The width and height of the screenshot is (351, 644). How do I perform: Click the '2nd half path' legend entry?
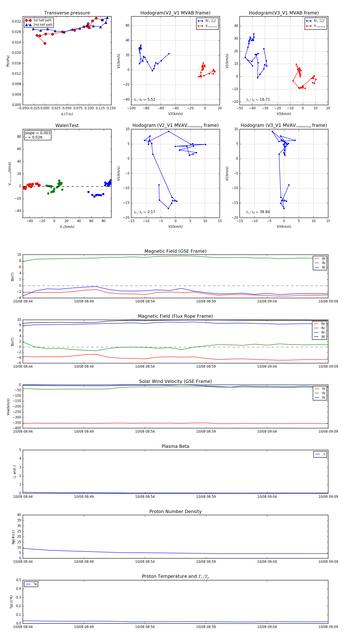(x=39, y=25)
